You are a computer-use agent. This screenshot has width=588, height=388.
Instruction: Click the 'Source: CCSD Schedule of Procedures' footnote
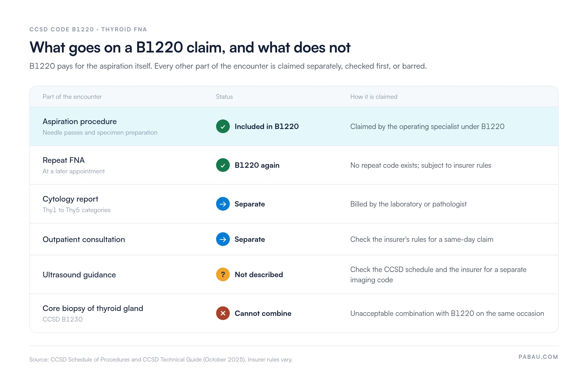[x=161, y=359]
